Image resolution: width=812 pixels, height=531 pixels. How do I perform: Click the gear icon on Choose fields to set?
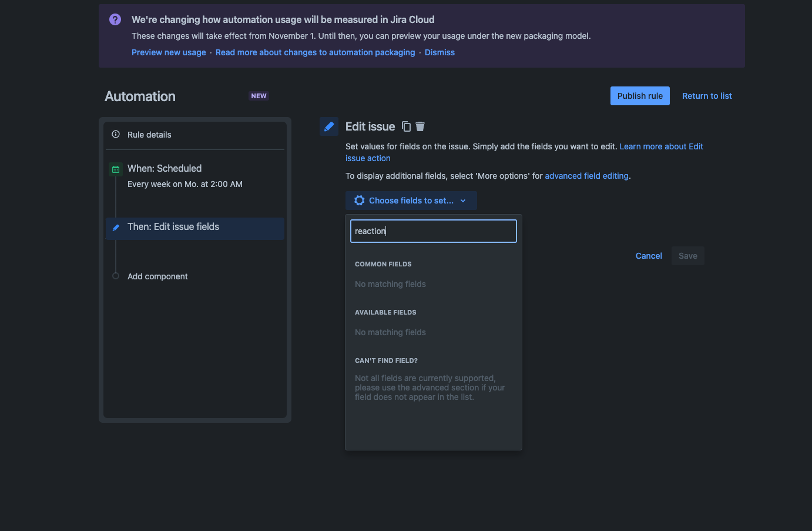pos(359,200)
